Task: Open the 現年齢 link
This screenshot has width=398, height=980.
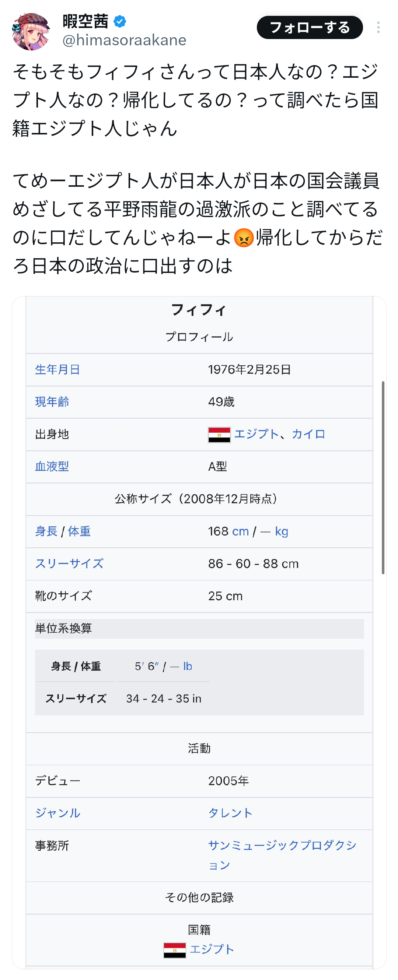Action: pyautogui.click(x=52, y=402)
